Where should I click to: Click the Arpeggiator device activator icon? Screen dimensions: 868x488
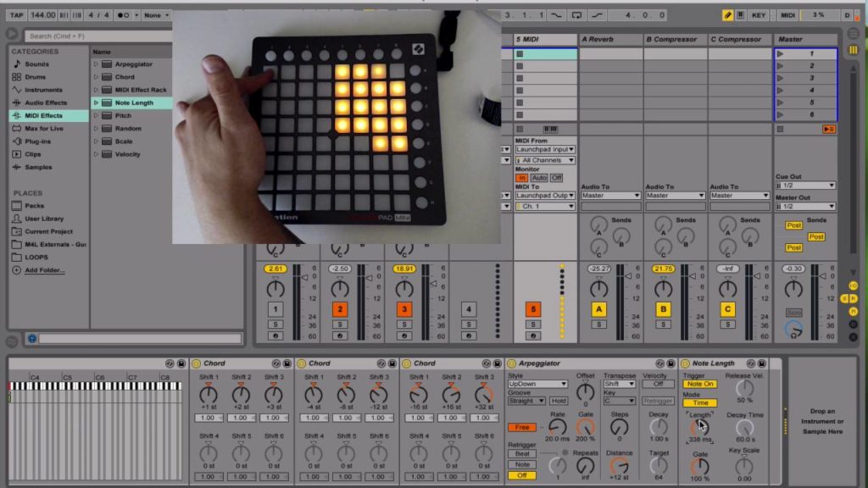point(511,363)
